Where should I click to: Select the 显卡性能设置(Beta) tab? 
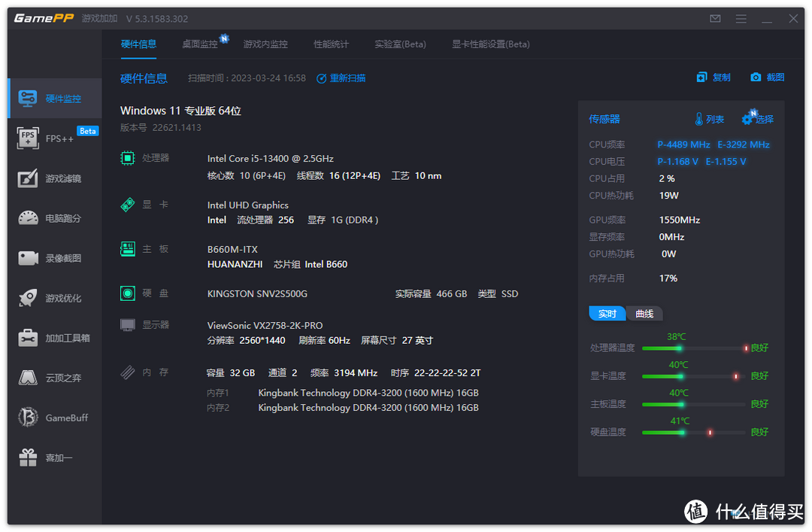[491, 44]
